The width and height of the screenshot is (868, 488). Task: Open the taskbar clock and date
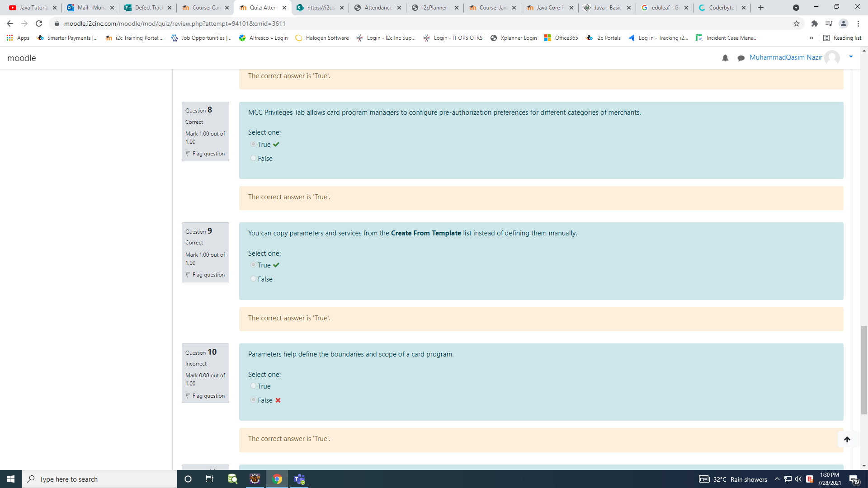coord(830,479)
